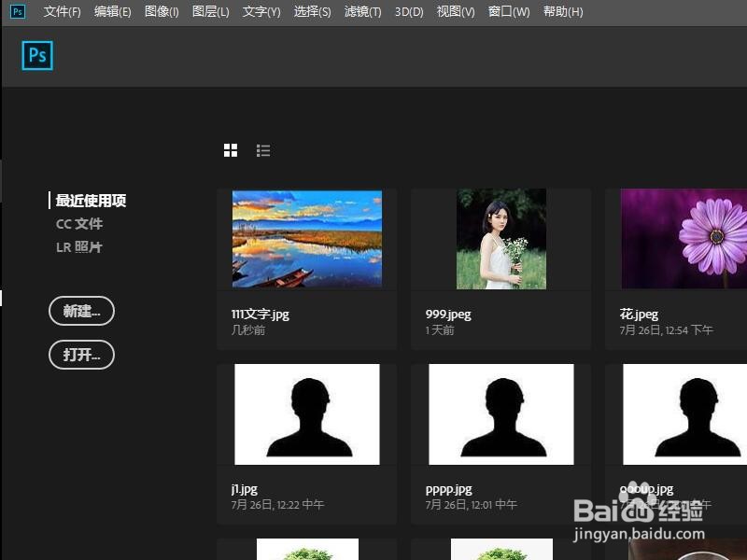Screen dimensions: 747x560
Task: Open the 图层(L) menu
Action: 210,11
